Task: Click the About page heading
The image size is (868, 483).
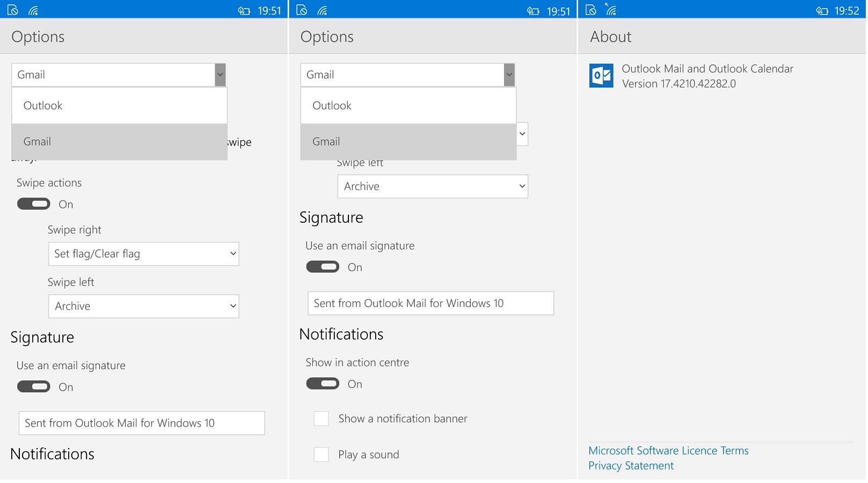Action: coord(611,36)
